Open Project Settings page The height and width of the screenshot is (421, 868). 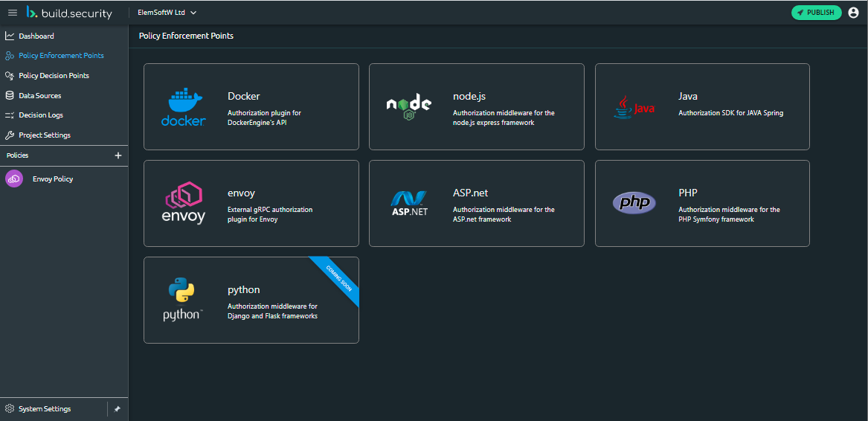(45, 135)
